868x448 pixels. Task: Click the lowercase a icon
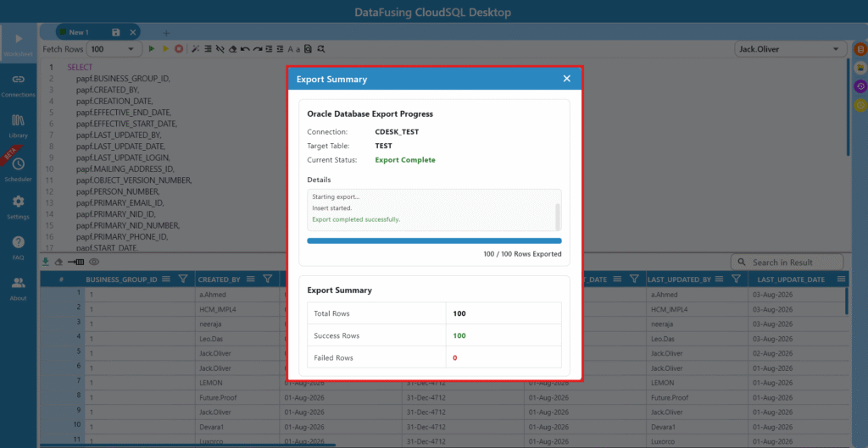(x=298, y=50)
